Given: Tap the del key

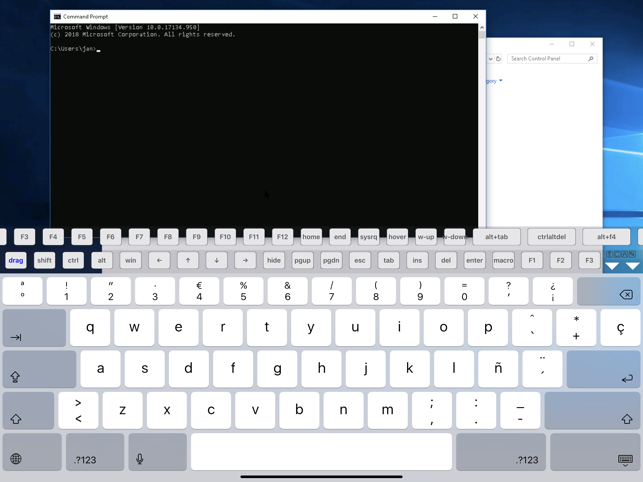Looking at the screenshot, I should coord(446,260).
